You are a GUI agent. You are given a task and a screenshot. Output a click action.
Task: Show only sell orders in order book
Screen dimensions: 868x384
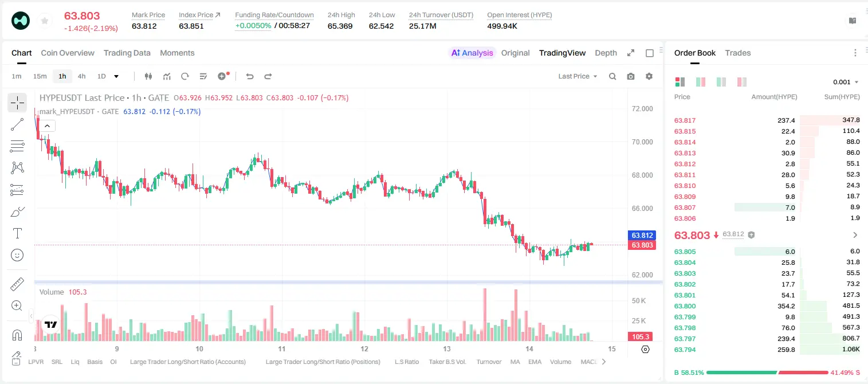(742, 82)
